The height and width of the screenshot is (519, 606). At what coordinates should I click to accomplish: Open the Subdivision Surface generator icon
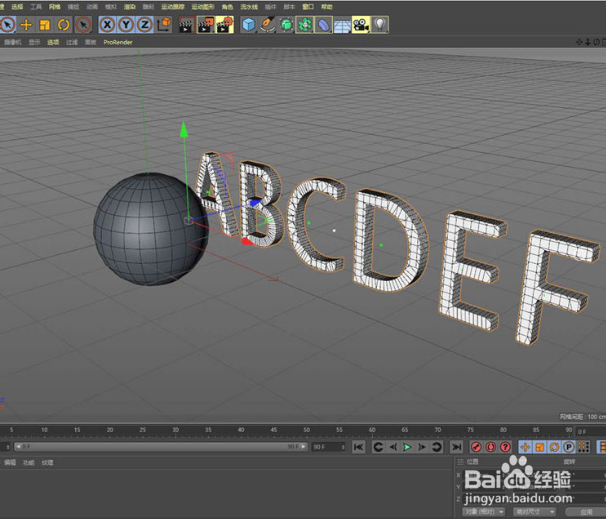pyautogui.click(x=286, y=25)
